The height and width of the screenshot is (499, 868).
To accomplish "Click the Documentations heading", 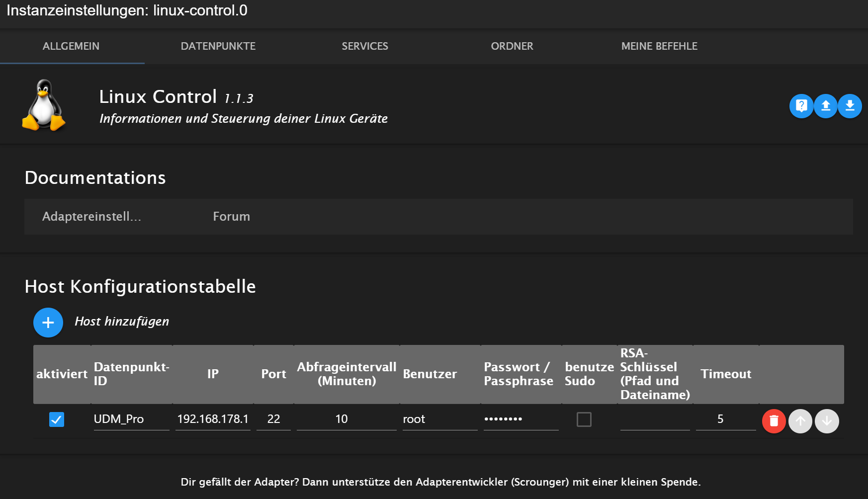I will point(95,178).
